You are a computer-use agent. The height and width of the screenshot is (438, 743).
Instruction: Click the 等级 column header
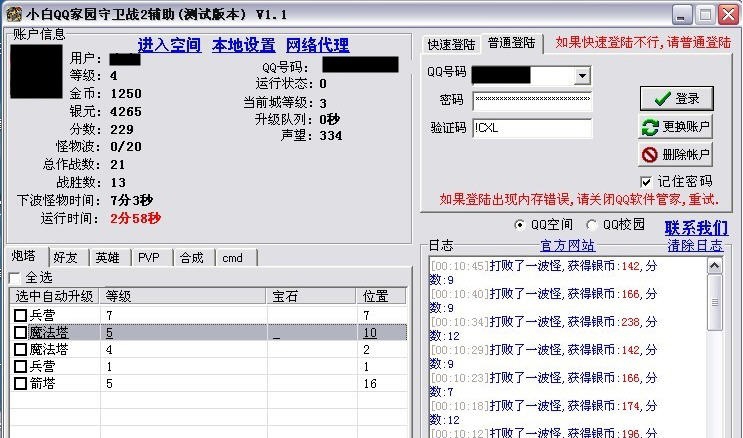pyautogui.click(x=183, y=296)
